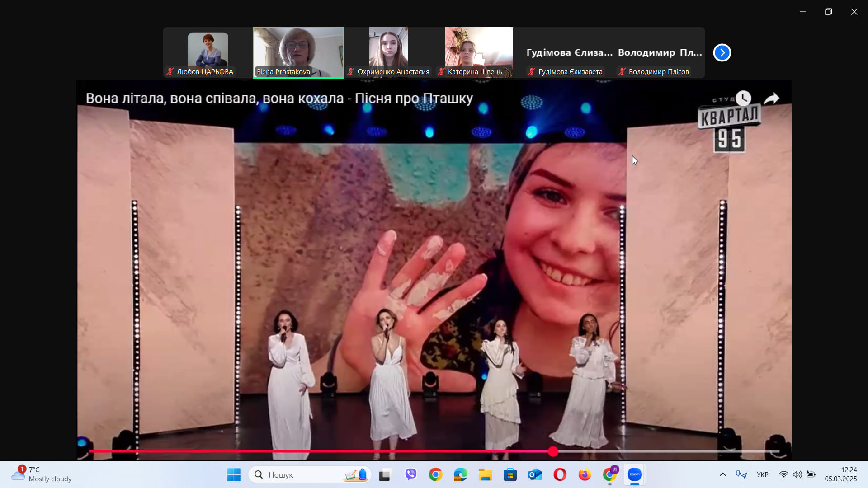
Task: Open the Windows Start menu button
Action: pyautogui.click(x=234, y=474)
